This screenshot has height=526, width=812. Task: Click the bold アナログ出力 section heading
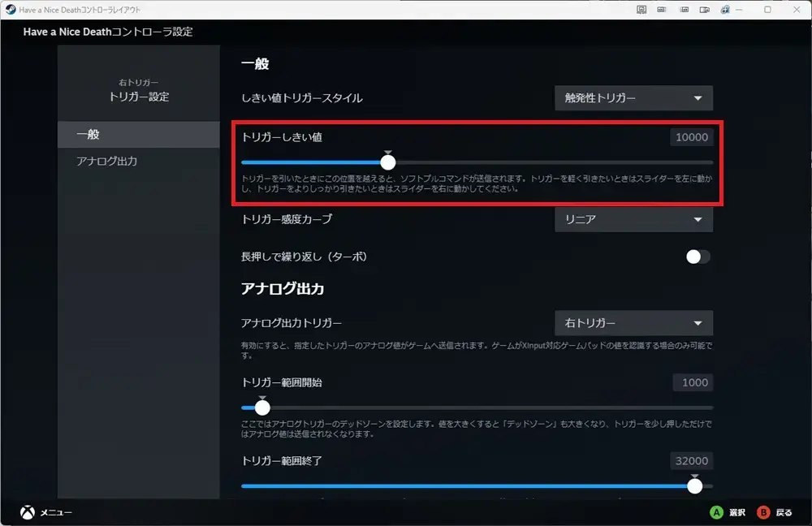(x=283, y=288)
